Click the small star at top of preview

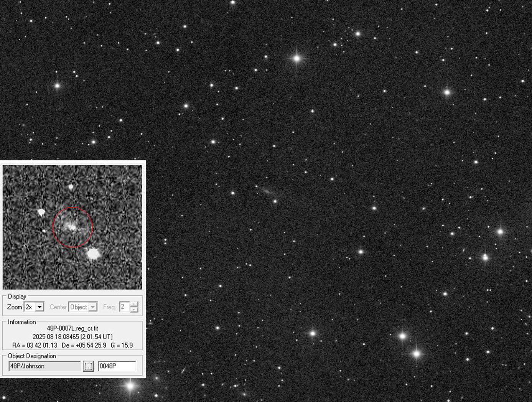(x=71, y=187)
